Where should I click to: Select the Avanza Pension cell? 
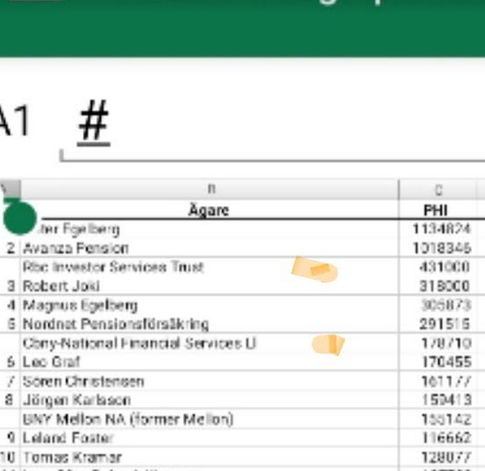click(x=210, y=248)
